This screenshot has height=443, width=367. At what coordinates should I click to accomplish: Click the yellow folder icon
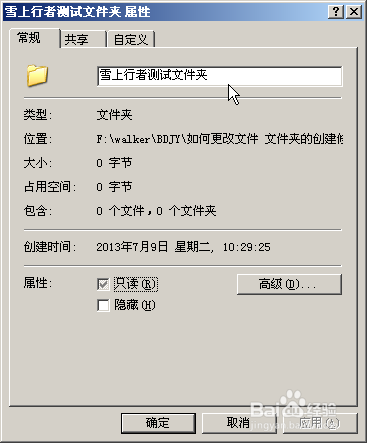coord(37,76)
